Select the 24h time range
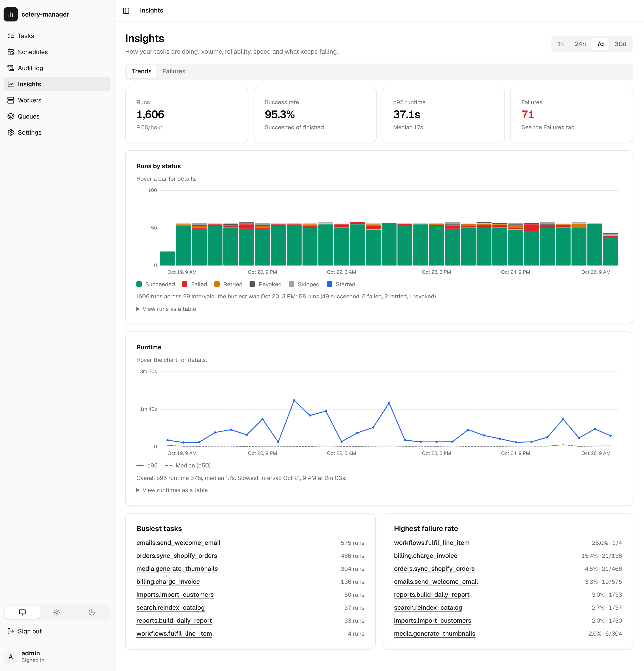644x671 pixels. click(580, 44)
